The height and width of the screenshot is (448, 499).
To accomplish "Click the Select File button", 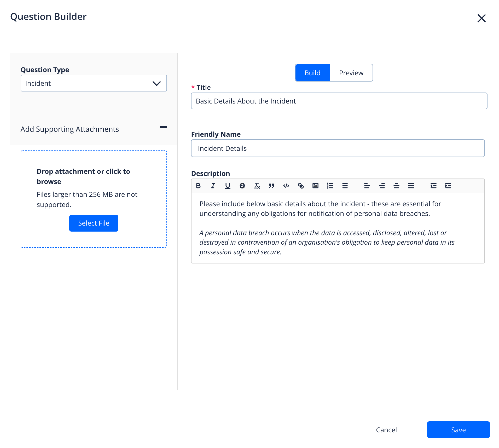I will pyautogui.click(x=94, y=223).
